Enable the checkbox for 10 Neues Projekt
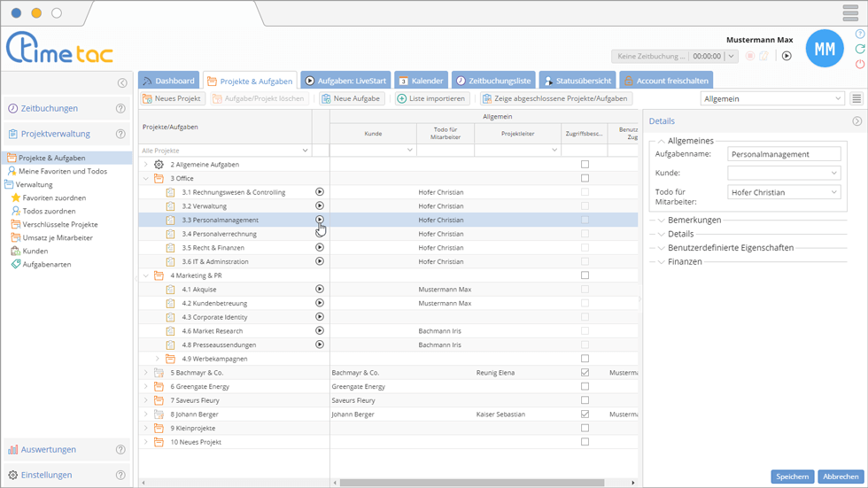Image resolution: width=868 pixels, height=488 pixels. pyautogui.click(x=585, y=442)
